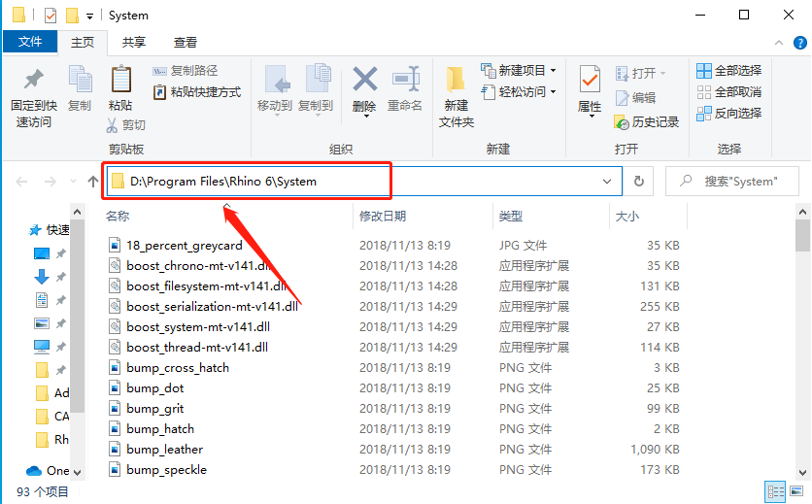The image size is (812, 504).
Task: Click the file list vertical scrollbar thumb
Action: coord(802,236)
